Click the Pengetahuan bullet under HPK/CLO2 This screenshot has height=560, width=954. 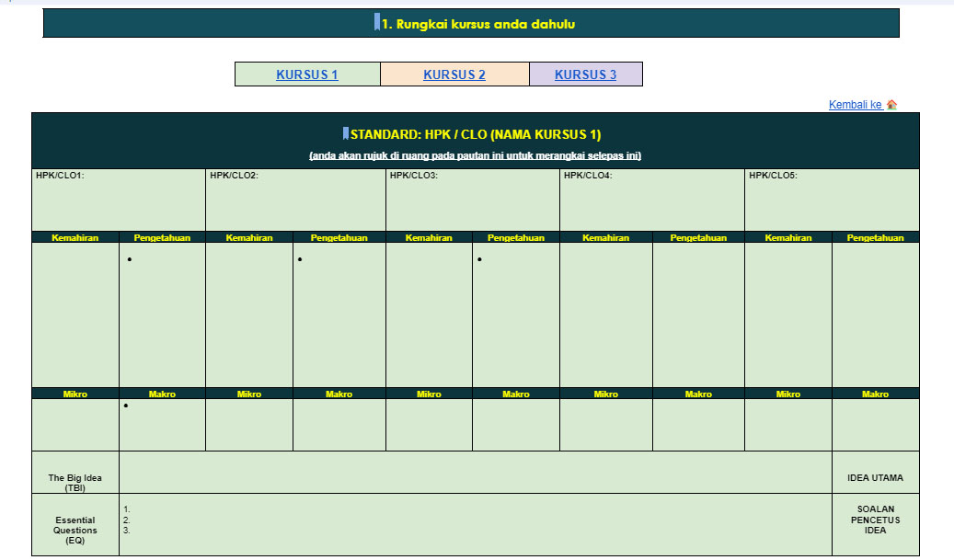301,260
